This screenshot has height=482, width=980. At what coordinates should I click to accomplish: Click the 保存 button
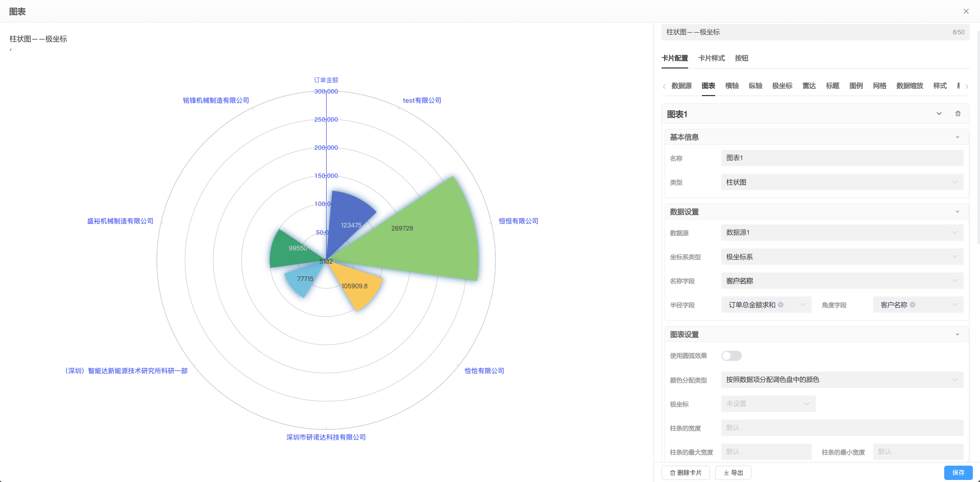click(958, 472)
